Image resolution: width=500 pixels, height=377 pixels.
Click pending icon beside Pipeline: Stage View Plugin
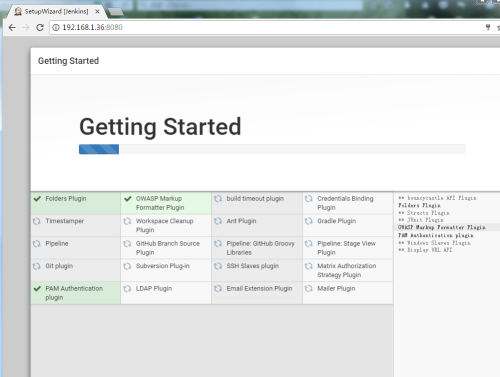[x=309, y=244]
